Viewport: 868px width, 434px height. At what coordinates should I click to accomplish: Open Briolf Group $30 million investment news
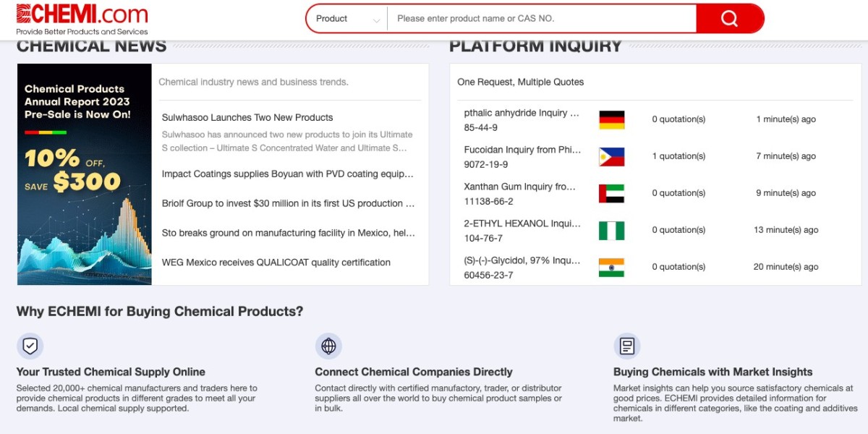[288, 203]
